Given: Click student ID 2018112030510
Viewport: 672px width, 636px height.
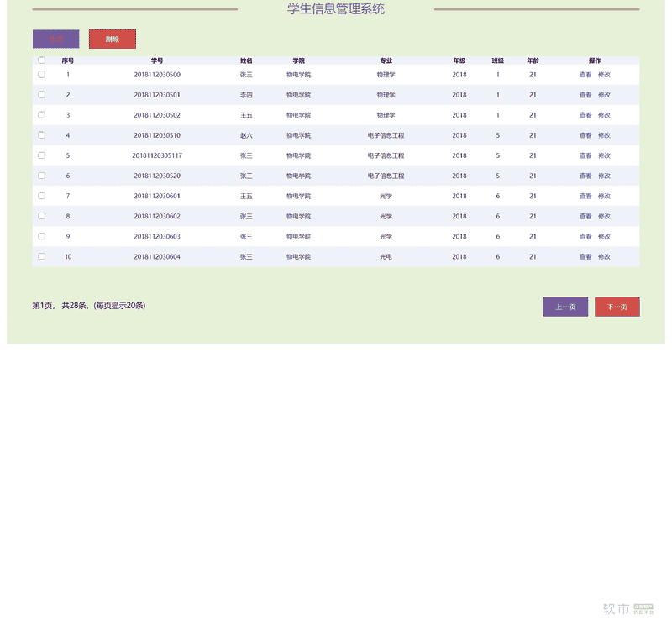Looking at the screenshot, I should coord(157,135).
